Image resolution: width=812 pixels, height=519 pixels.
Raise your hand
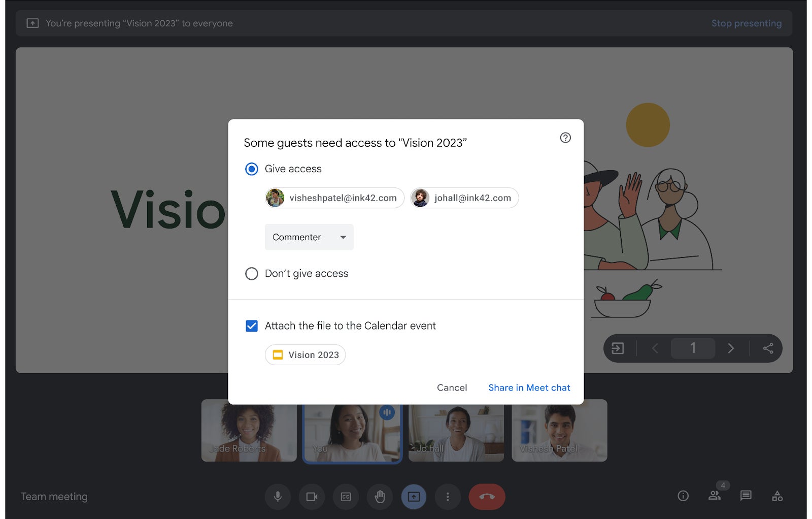point(380,496)
